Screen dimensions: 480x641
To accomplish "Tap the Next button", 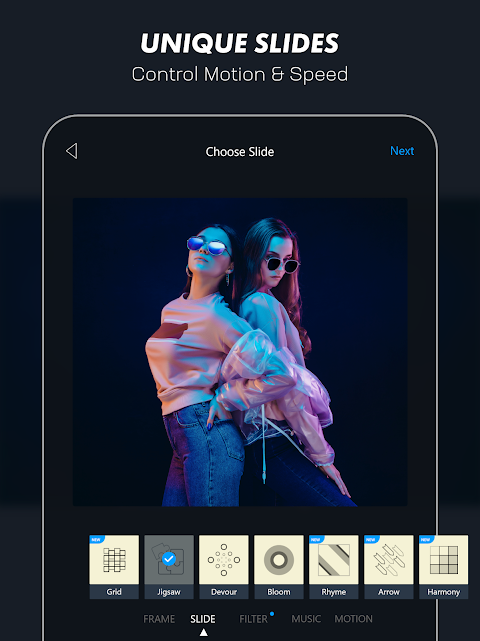I will (x=402, y=151).
